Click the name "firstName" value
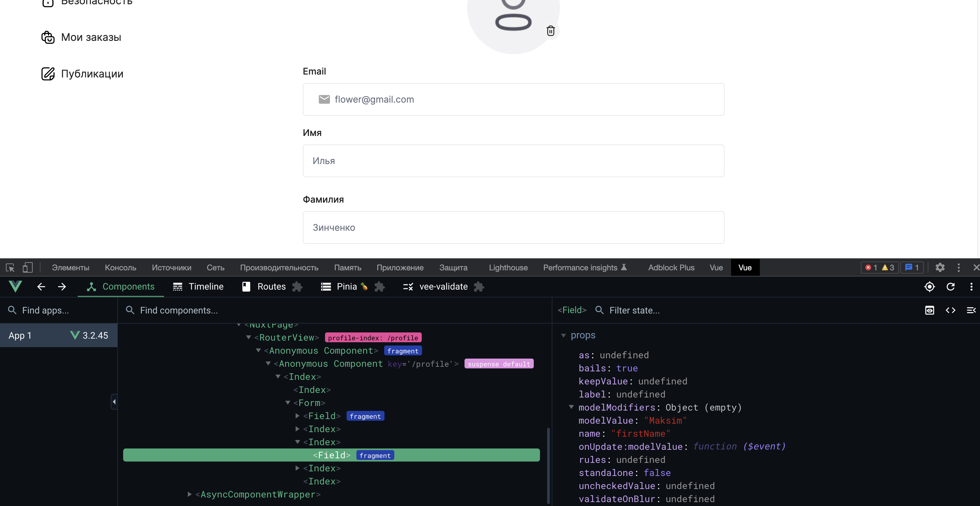The width and height of the screenshot is (980, 506). click(641, 433)
